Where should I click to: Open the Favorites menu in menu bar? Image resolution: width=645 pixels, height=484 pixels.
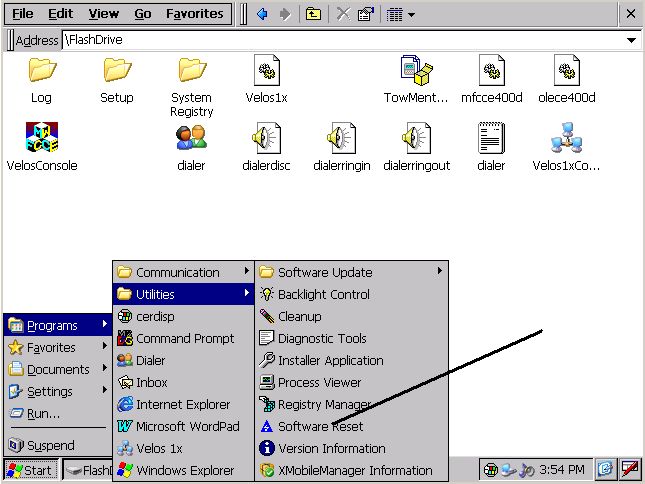click(x=195, y=14)
